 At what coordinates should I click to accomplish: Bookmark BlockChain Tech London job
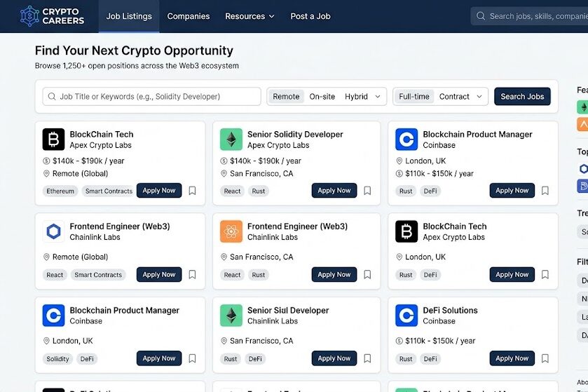[x=545, y=275]
